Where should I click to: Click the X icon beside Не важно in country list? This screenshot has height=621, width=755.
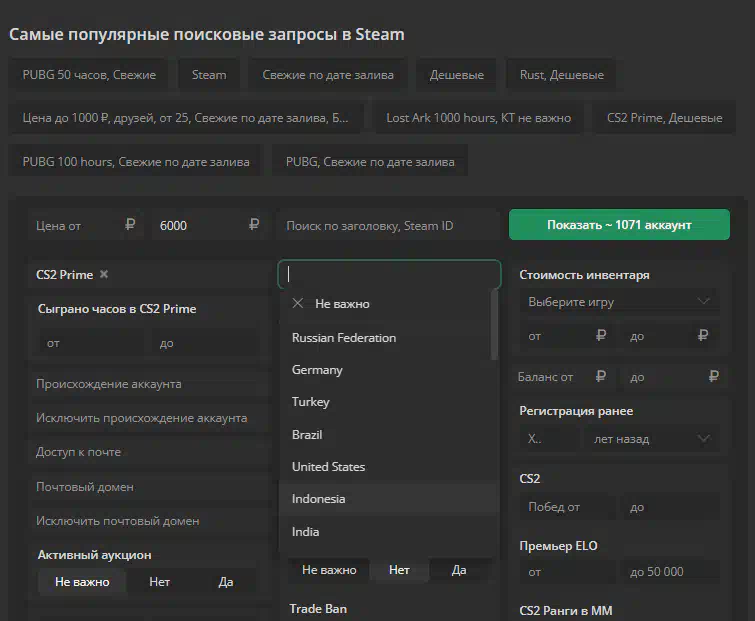coord(298,303)
